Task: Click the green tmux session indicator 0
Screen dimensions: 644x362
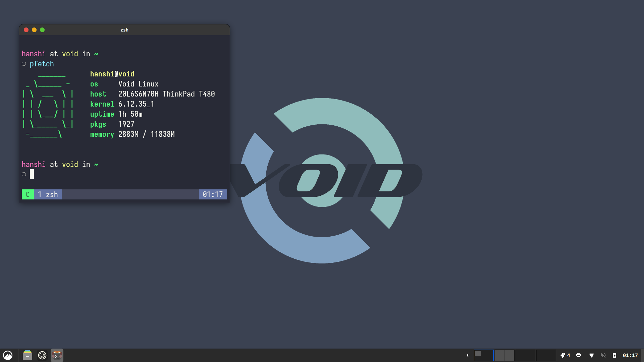Action: click(x=28, y=194)
